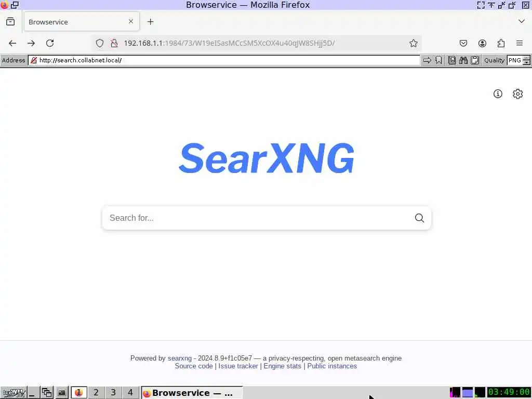Click the SearXNG logo

267,158
